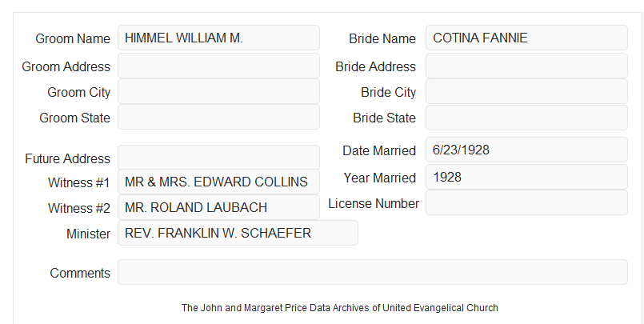The image size is (644, 324).
Task: Select the Groom City input box
Action: pos(218,91)
